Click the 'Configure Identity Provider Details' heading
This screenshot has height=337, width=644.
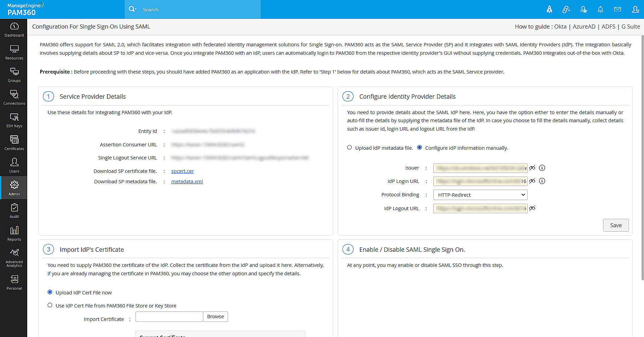(407, 97)
